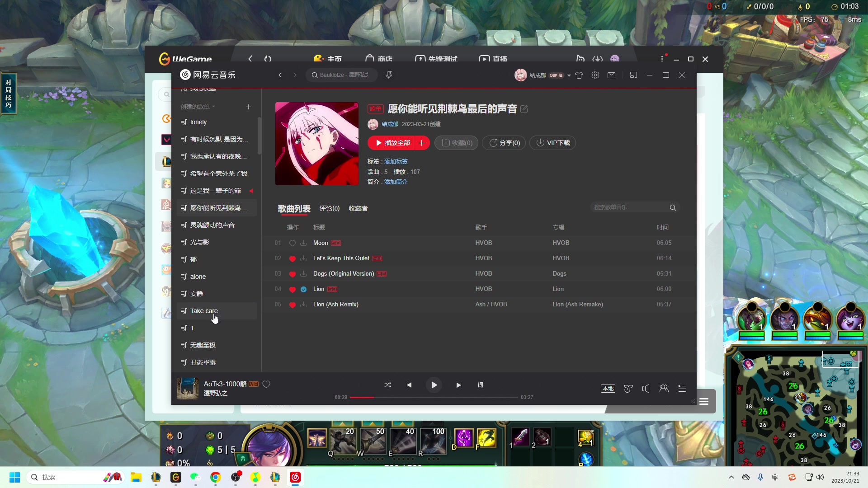868x488 pixels.
Task: Add a new playlist with plus icon
Action: [248, 107]
